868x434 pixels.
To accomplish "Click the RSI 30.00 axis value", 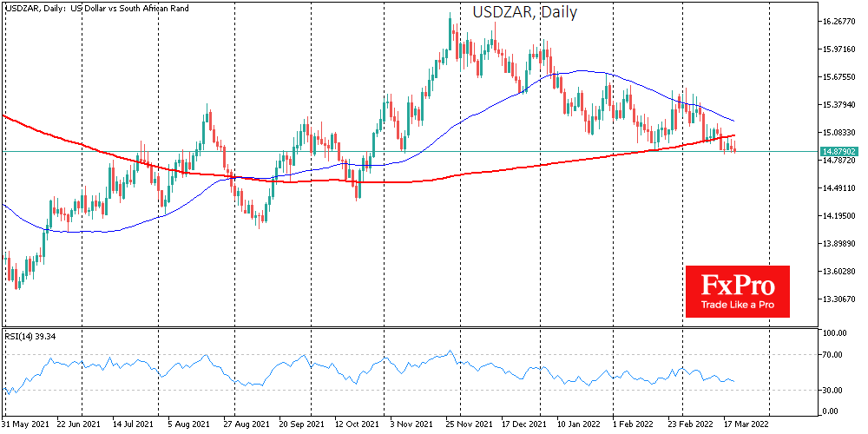I will pyautogui.click(x=834, y=391).
